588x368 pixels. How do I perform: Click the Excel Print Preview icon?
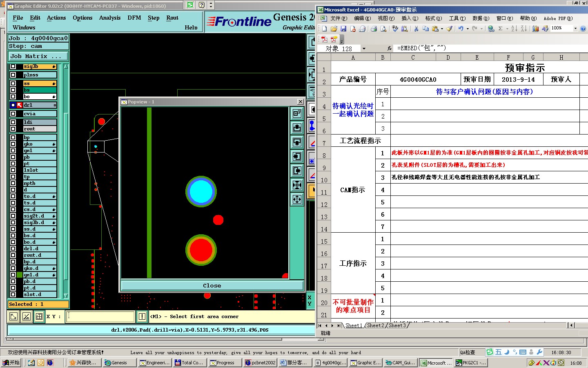(383, 29)
